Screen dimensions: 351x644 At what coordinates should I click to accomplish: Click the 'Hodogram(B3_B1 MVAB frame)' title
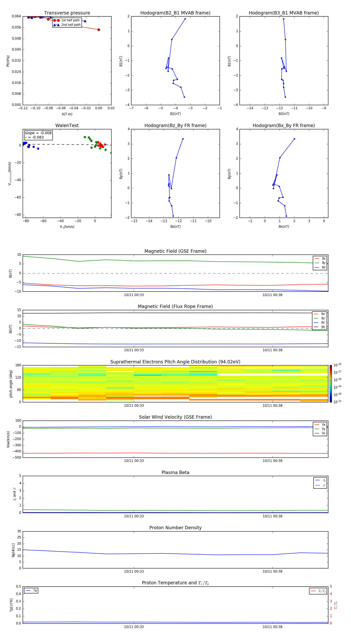pos(284,13)
